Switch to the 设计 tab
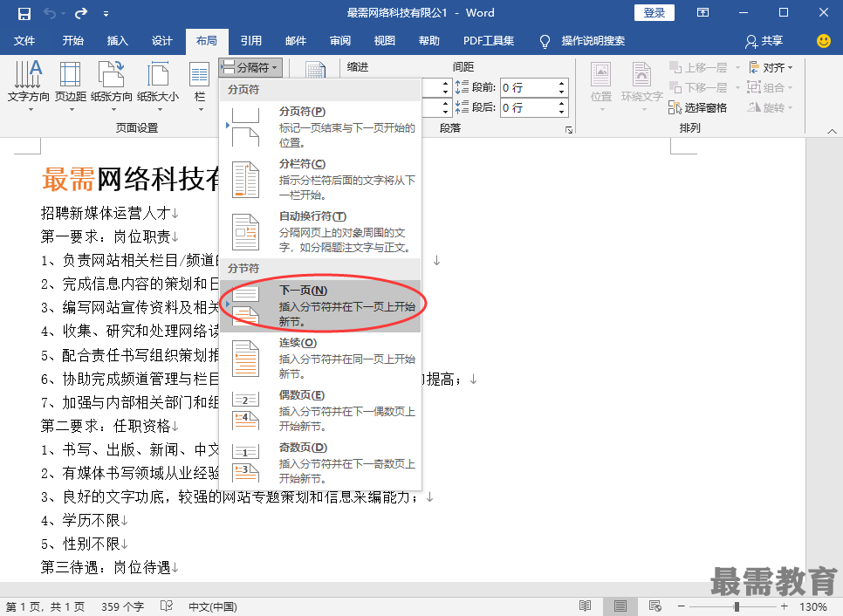Viewport: 843px width, 616px height. [161, 41]
